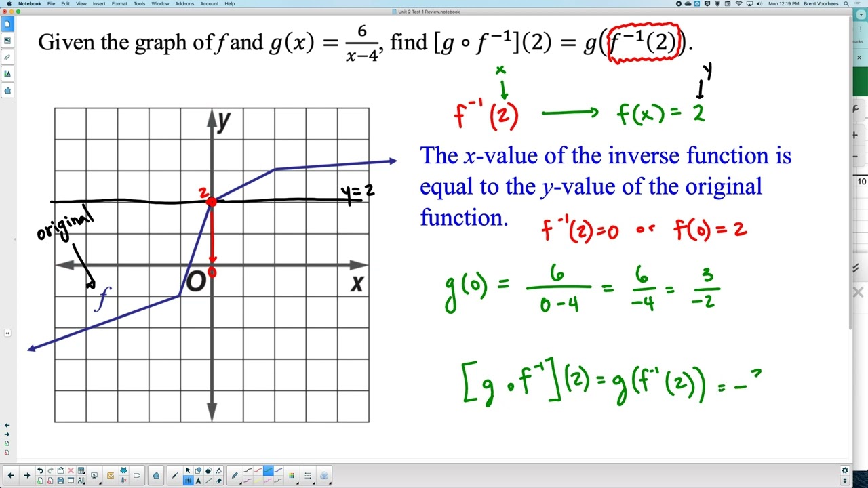The image size is (868, 488).
Task: Click user name Brent Voorhees
Action: pos(821,3)
